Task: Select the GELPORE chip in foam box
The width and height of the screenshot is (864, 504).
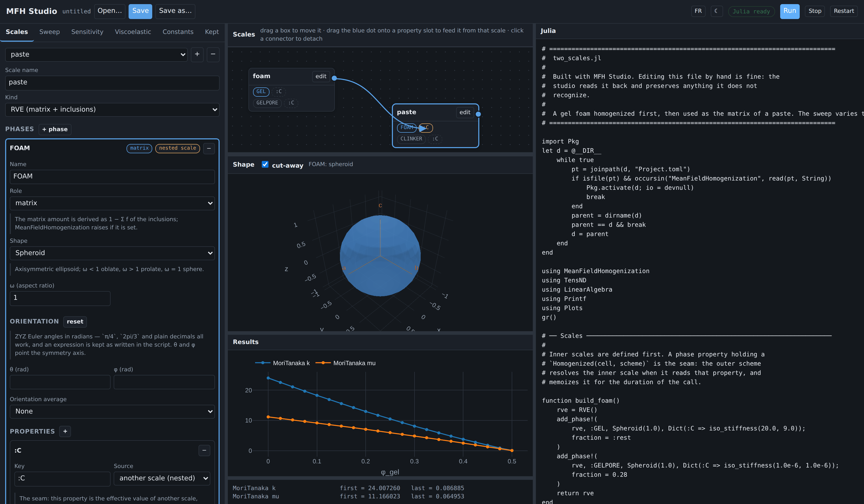Action: point(267,103)
